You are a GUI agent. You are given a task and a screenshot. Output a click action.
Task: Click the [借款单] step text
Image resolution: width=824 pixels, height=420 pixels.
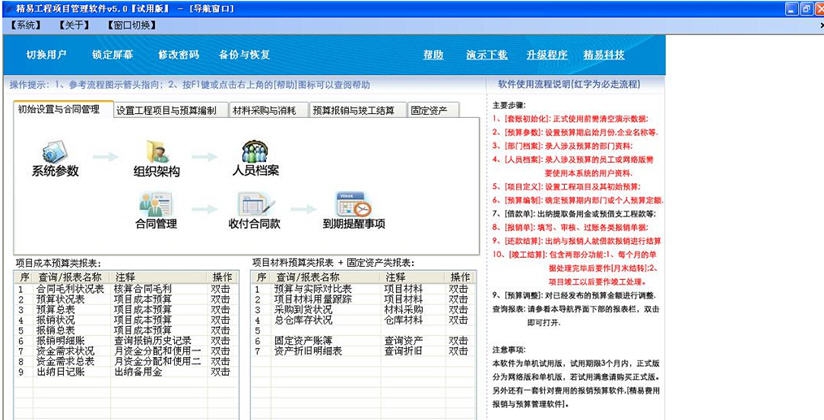tap(574, 214)
